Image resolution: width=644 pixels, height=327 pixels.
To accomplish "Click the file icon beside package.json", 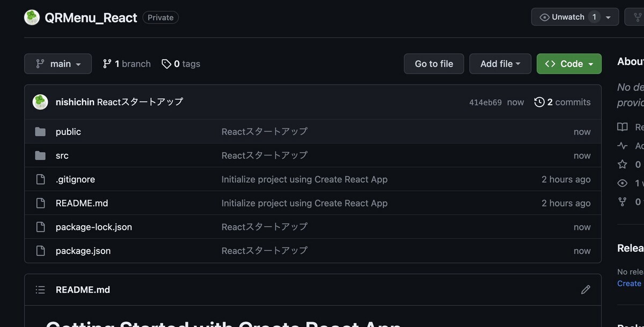I will tap(41, 250).
